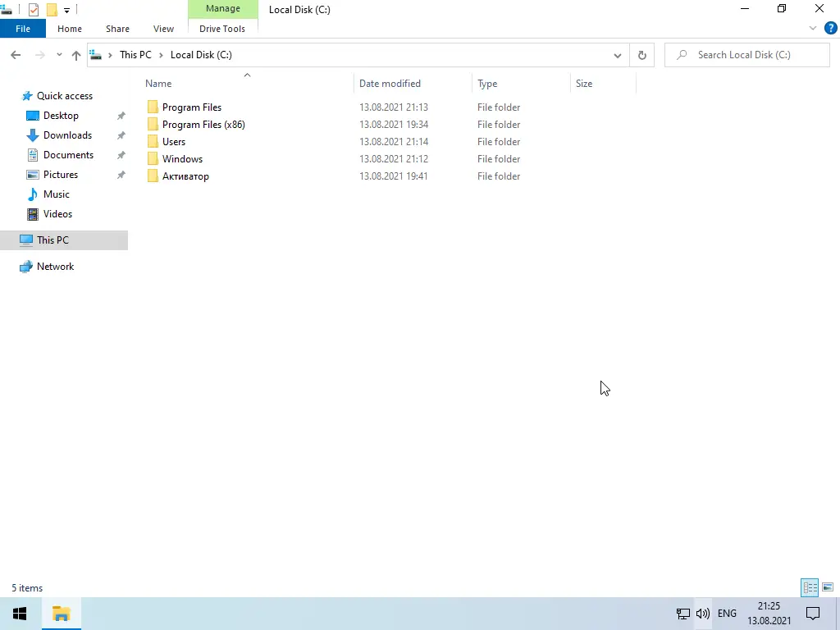840x630 pixels.
Task: Refresh the Local Disk (C:) view
Action: tap(641, 55)
